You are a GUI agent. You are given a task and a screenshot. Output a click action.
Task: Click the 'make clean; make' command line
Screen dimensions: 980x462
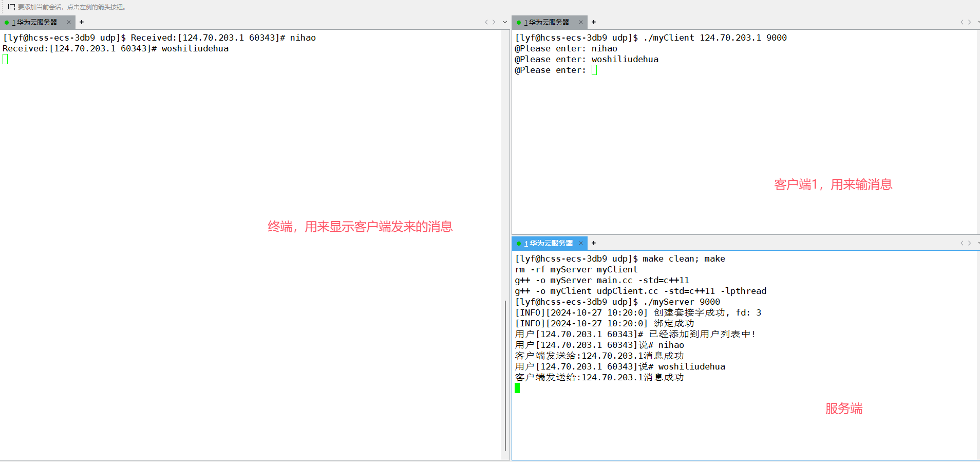point(620,258)
